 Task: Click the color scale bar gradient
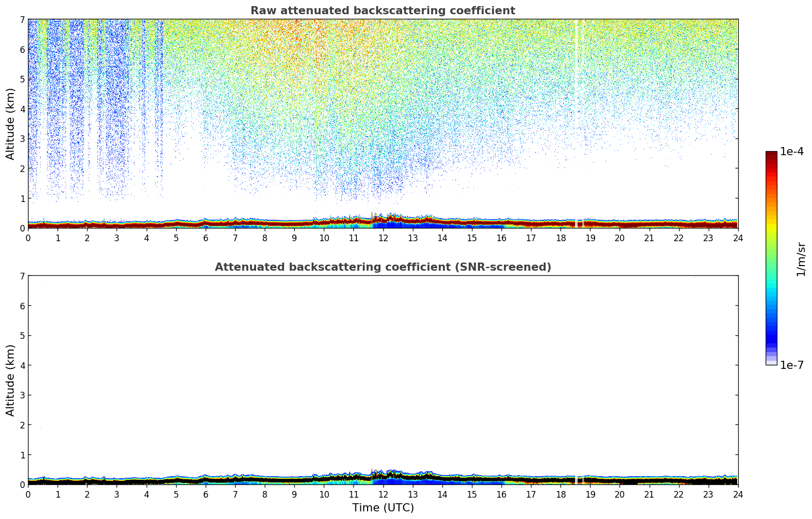click(771, 258)
